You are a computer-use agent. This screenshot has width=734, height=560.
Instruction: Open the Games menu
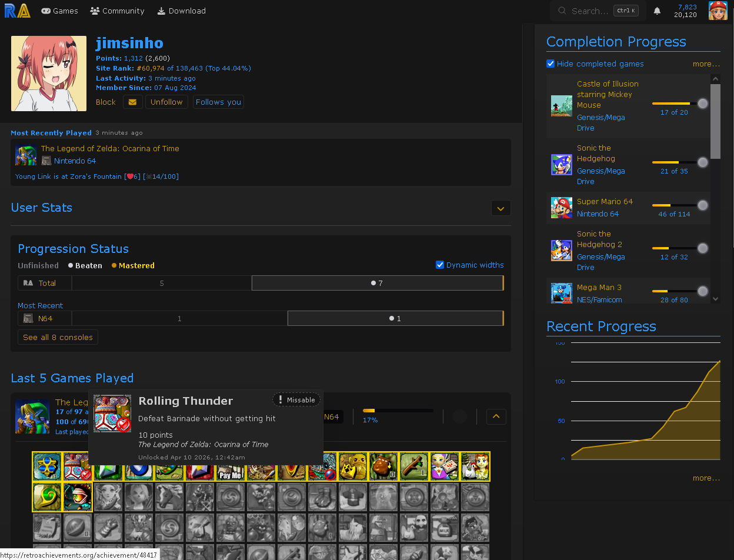click(x=59, y=11)
